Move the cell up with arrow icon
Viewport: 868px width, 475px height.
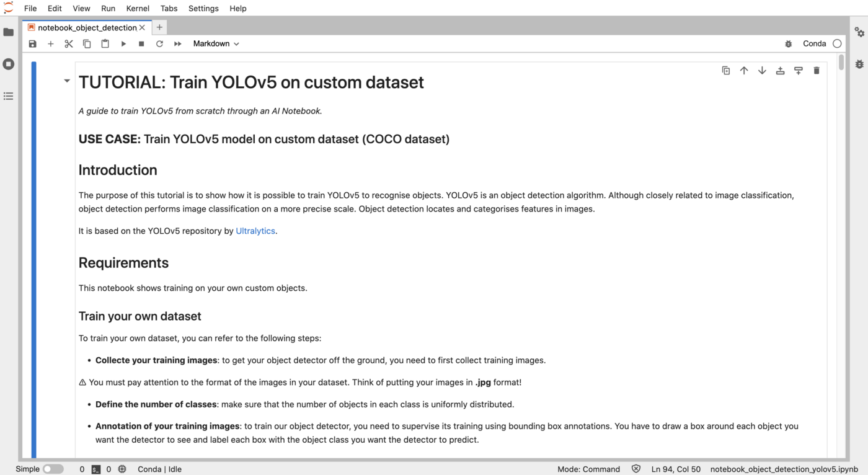pos(744,71)
